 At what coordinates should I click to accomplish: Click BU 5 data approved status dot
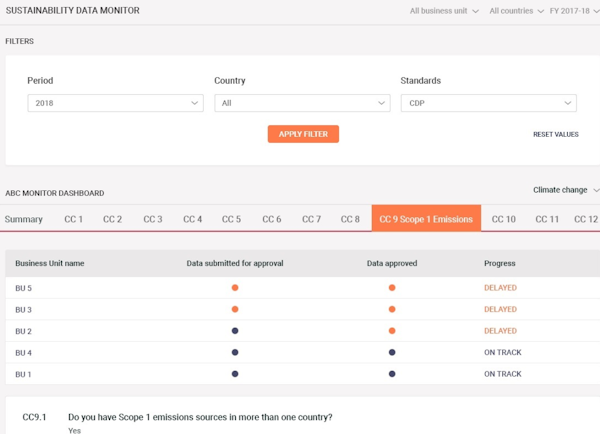(392, 288)
